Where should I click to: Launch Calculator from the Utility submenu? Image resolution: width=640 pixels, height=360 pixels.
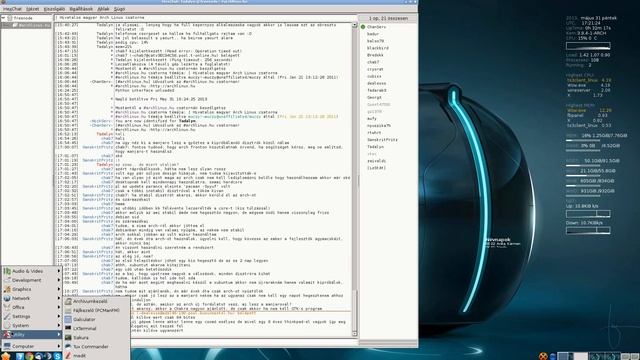click(x=97, y=319)
